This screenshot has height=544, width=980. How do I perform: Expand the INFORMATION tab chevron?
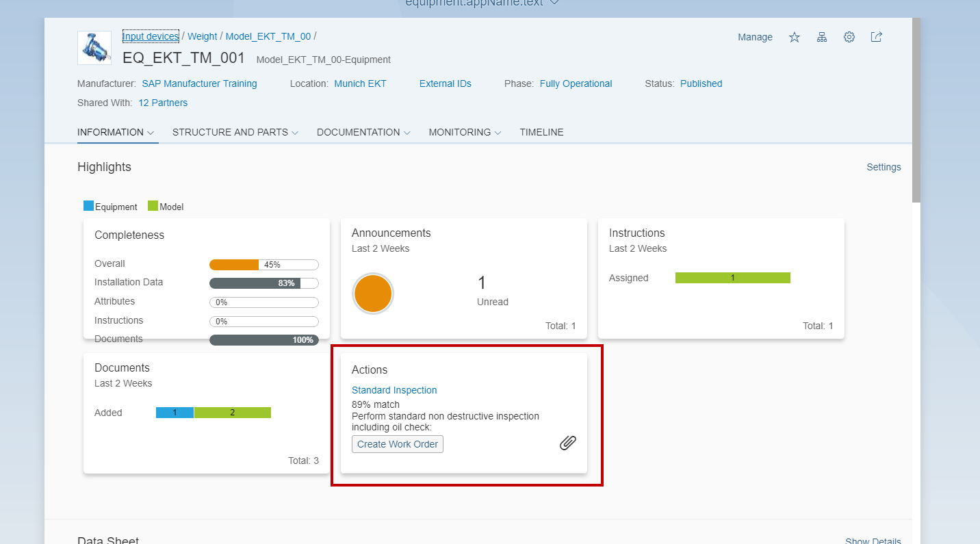(x=151, y=133)
